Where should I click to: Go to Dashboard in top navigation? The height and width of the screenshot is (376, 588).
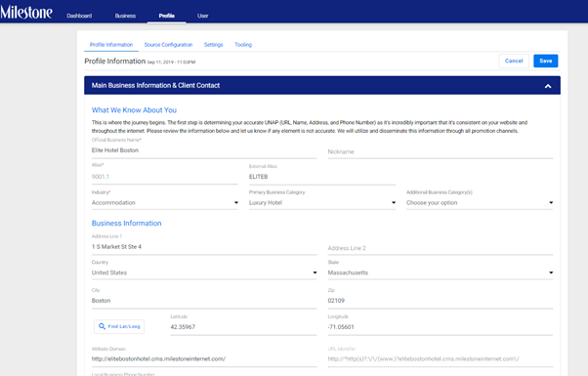click(x=79, y=16)
